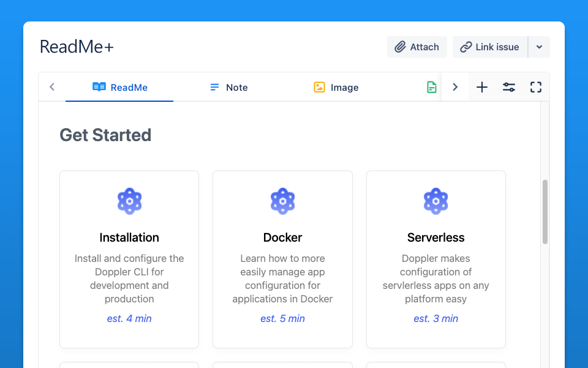
Task: Switch to the Note tab
Action: click(x=228, y=87)
